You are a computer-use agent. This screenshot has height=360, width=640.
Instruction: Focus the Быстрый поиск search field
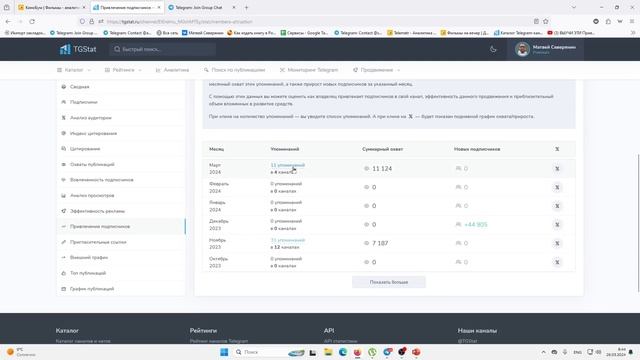tap(162, 49)
